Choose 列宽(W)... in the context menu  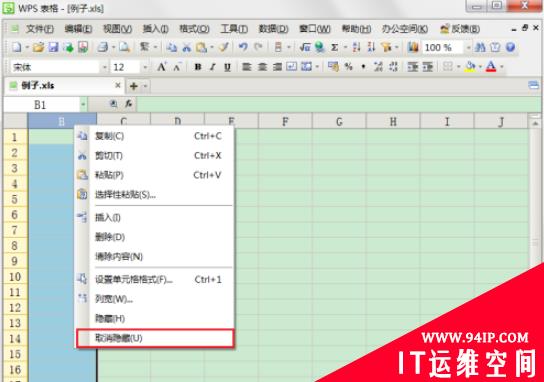point(155,298)
